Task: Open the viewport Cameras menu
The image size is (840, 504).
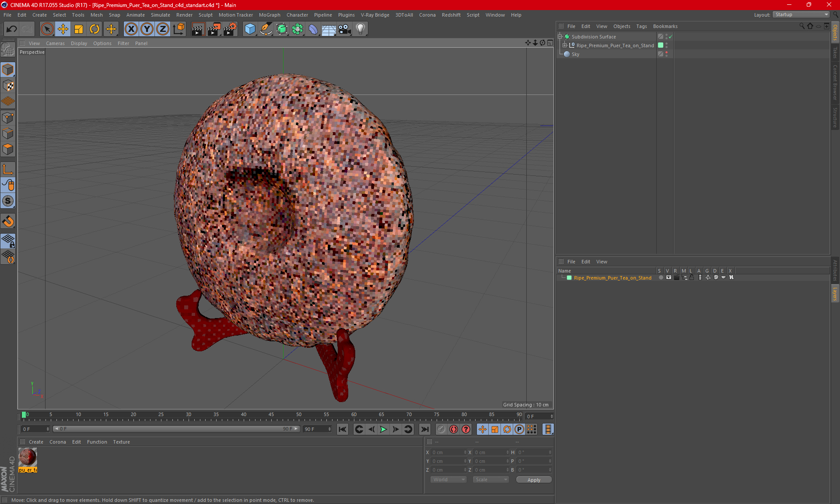Action: click(x=55, y=43)
